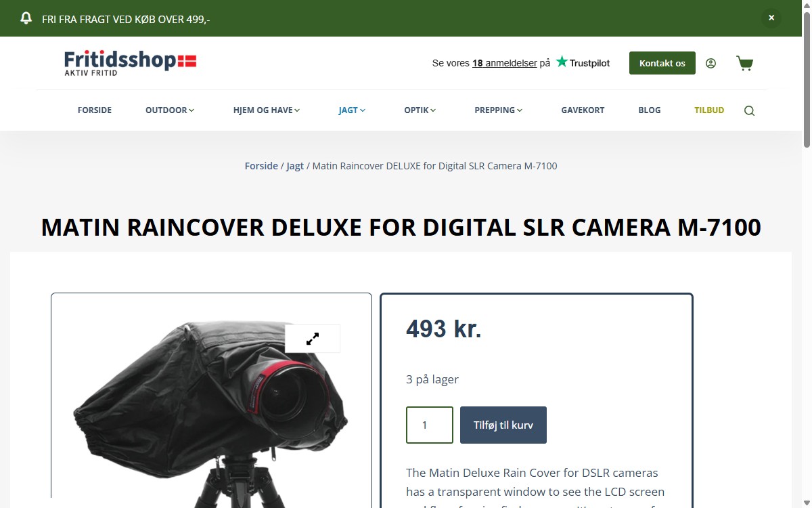The height and width of the screenshot is (508, 812).
Task: Open the Trustpilot logo link
Action: (583, 62)
